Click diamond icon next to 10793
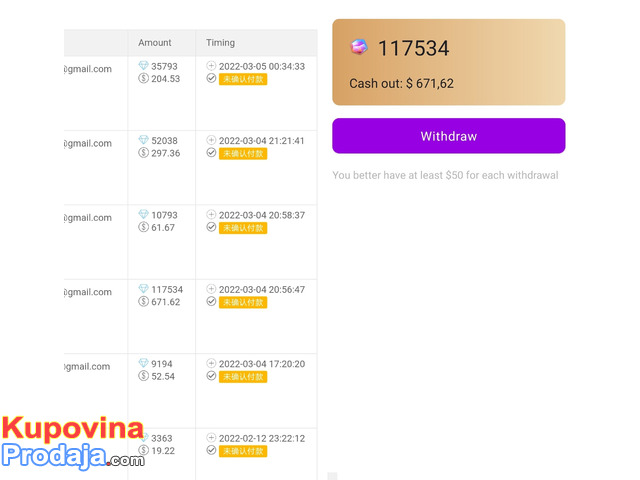The width and height of the screenshot is (640, 480). click(x=143, y=214)
